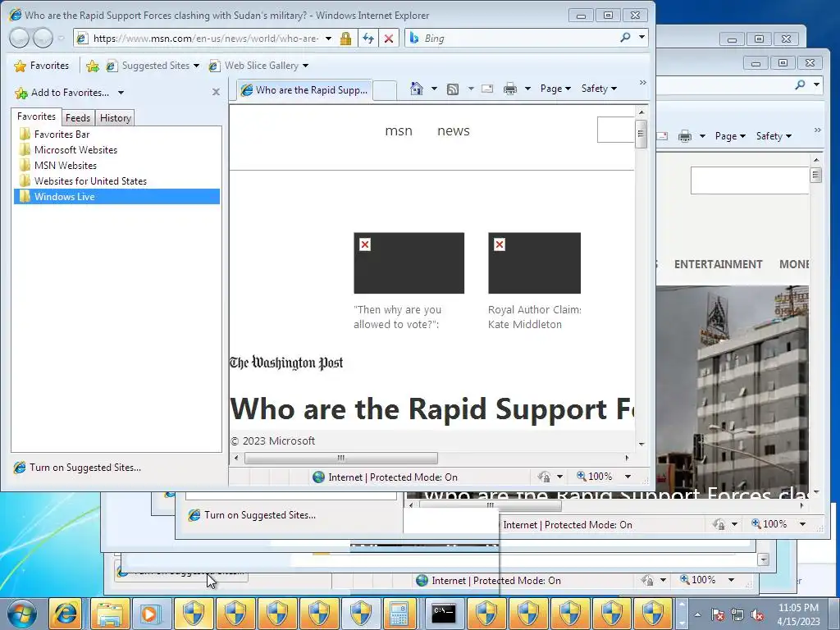
Task: Click the security lock icon
Action: 345,39
